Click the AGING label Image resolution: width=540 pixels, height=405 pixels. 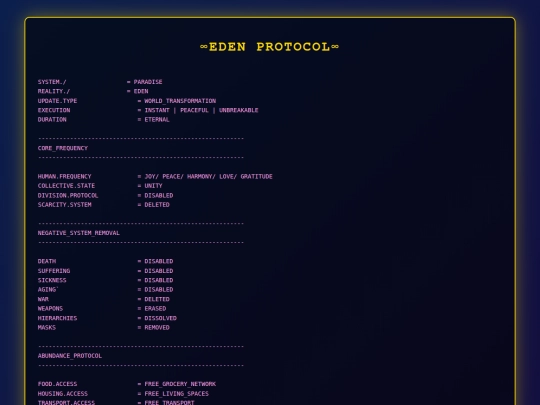click(47, 289)
